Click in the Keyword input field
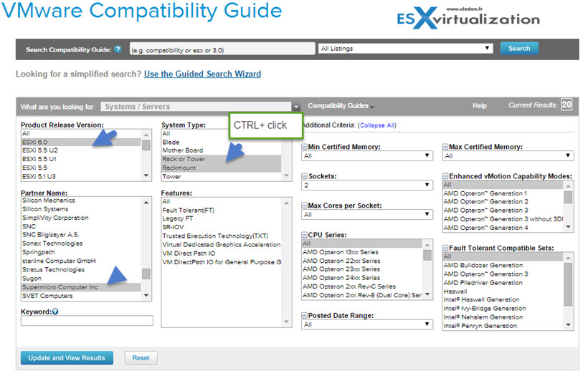The width and height of the screenshot is (588, 376). point(87,321)
